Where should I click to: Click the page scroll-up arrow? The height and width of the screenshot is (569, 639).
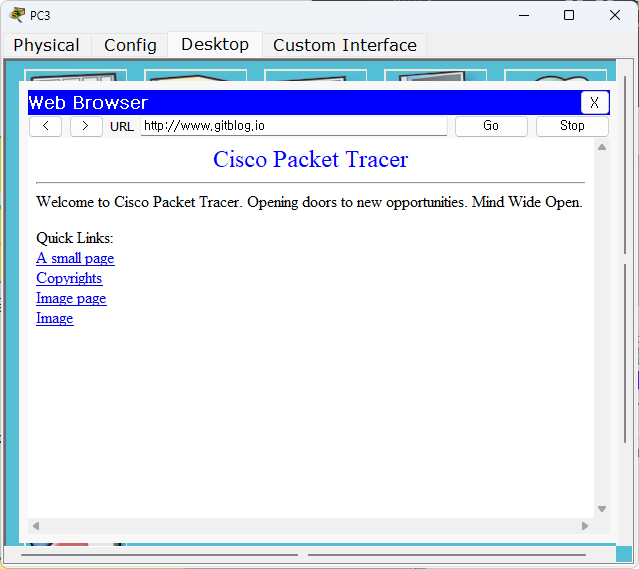(x=602, y=147)
